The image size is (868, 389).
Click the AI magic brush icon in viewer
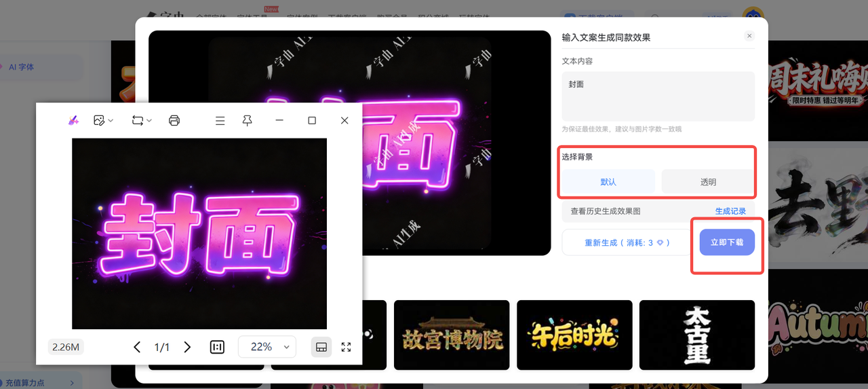[x=73, y=120]
